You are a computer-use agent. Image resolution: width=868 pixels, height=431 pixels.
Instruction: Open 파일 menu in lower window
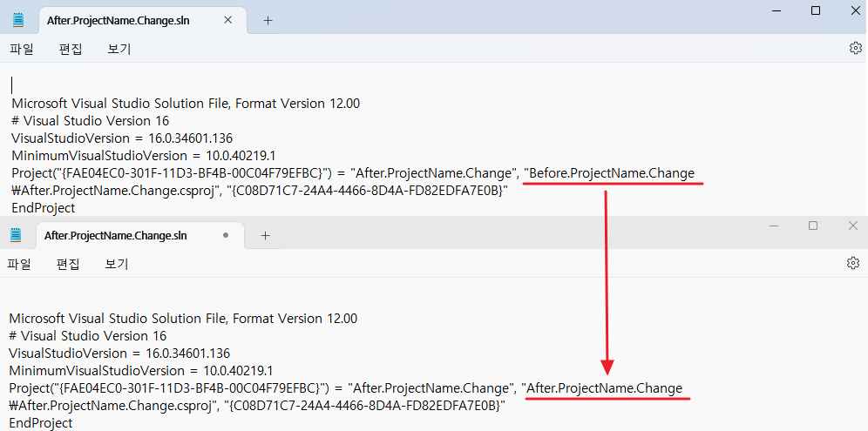[19, 264]
